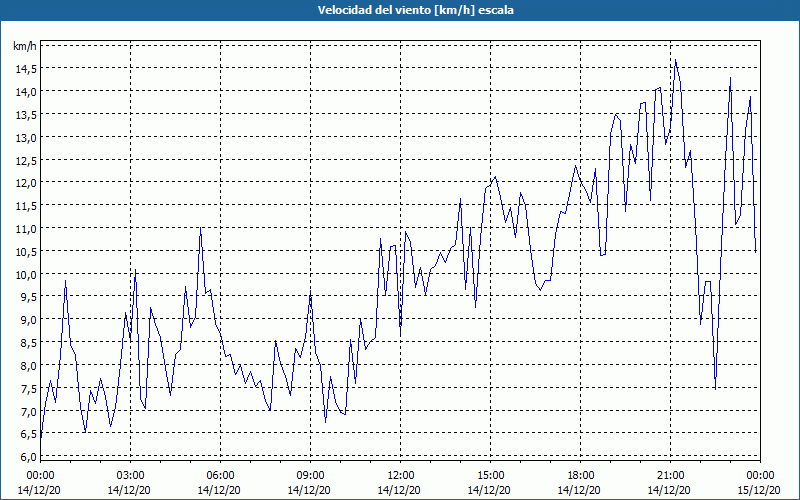Pick the "12,5" y-axis value

[26, 161]
